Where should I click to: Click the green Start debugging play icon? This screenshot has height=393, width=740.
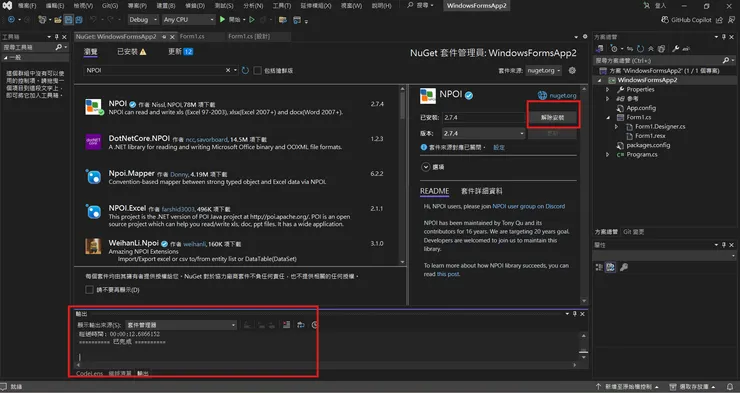(x=222, y=20)
